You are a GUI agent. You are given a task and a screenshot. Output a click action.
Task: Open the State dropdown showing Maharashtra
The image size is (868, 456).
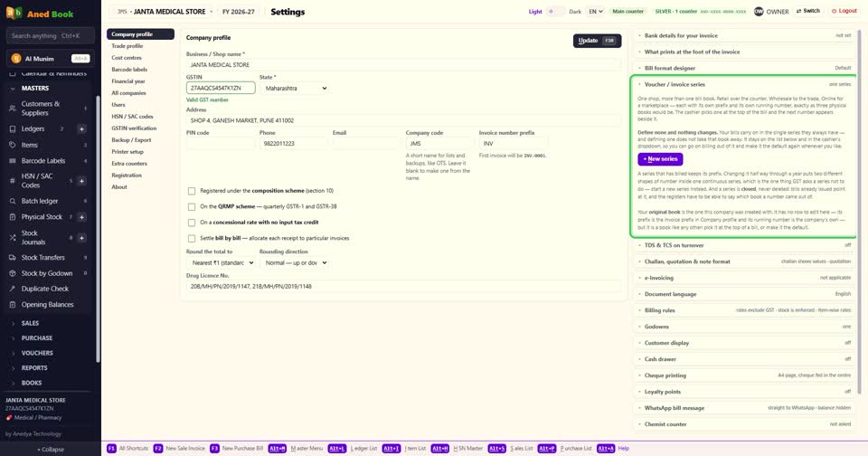point(295,88)
